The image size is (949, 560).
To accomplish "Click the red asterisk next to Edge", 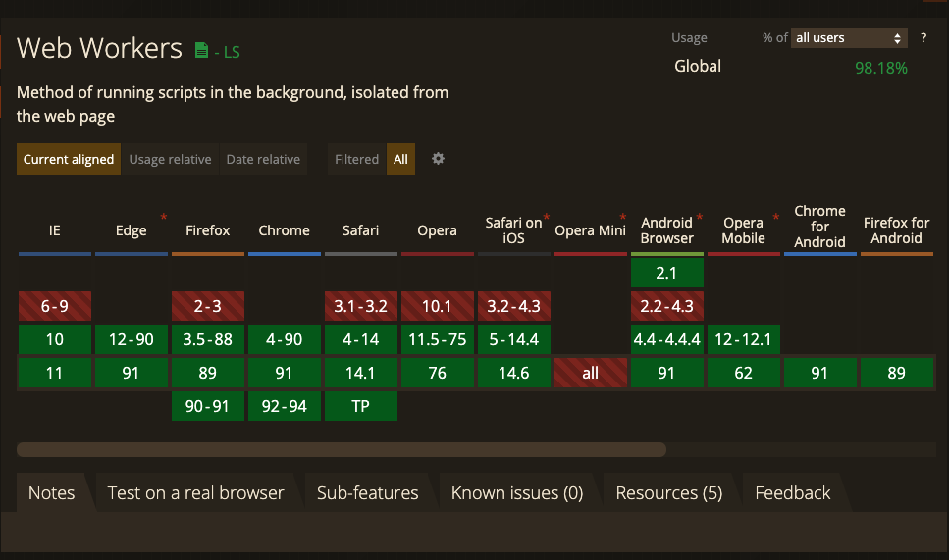I will pyautogui.click(x=164, y=217).
